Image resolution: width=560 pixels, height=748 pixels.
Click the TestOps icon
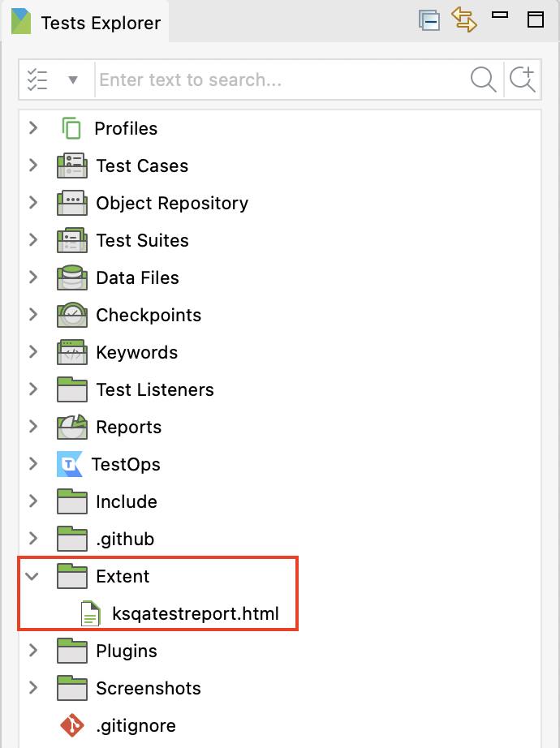tap(71, 464)
